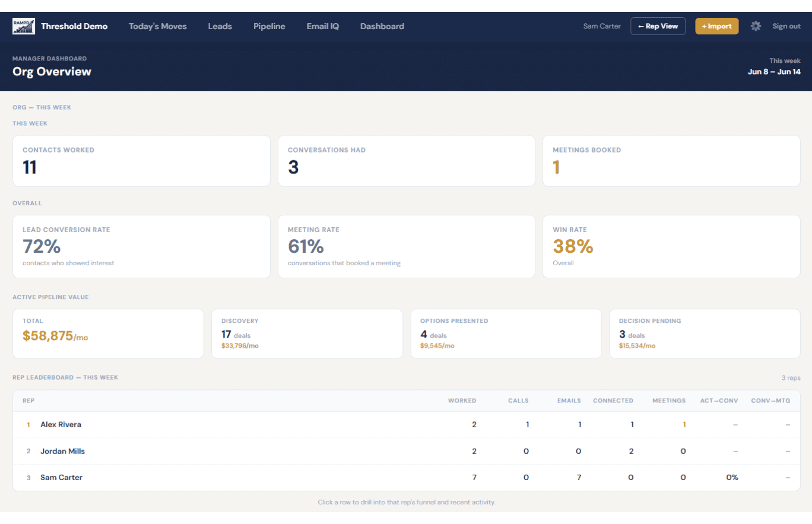Click the Discovery 17 deals card
Screen dimensions: 812x524
pyautogui.click(x=307, y=334)
